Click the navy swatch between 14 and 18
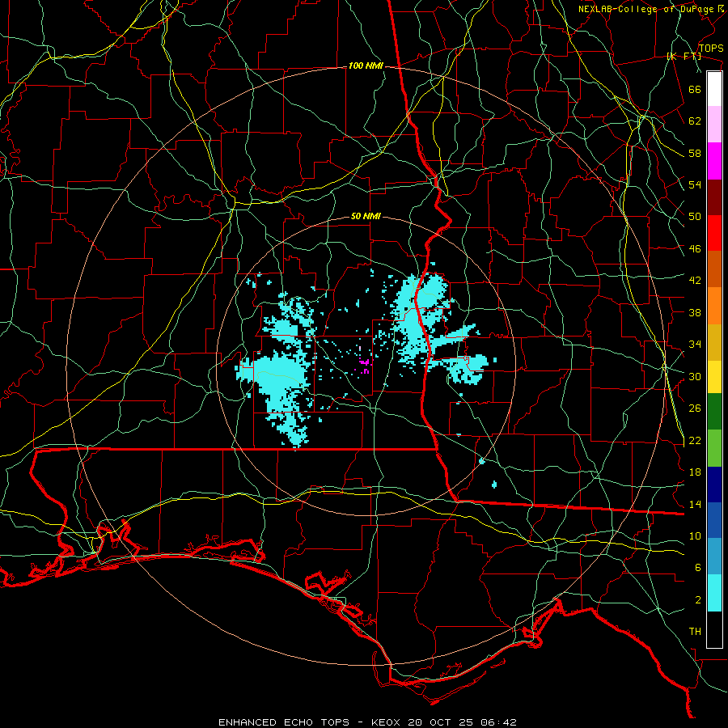The width and height of the screenshot is (728, 728). [714, 485]
